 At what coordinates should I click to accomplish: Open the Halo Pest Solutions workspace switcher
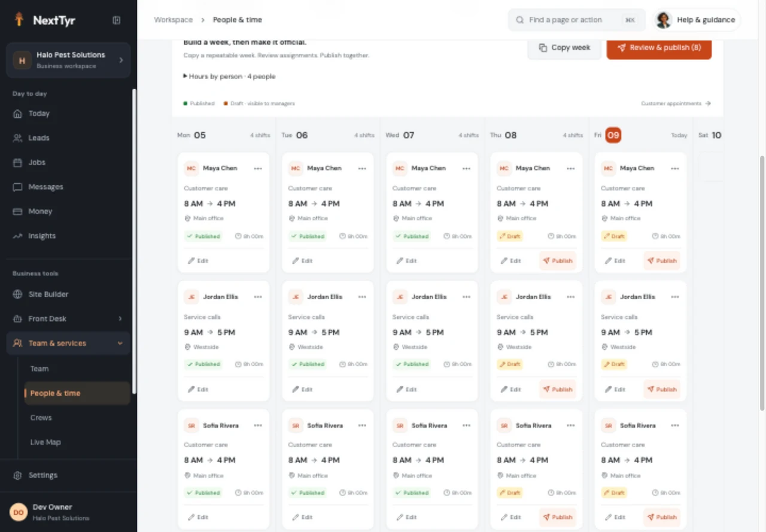click(x=68, y=60)
